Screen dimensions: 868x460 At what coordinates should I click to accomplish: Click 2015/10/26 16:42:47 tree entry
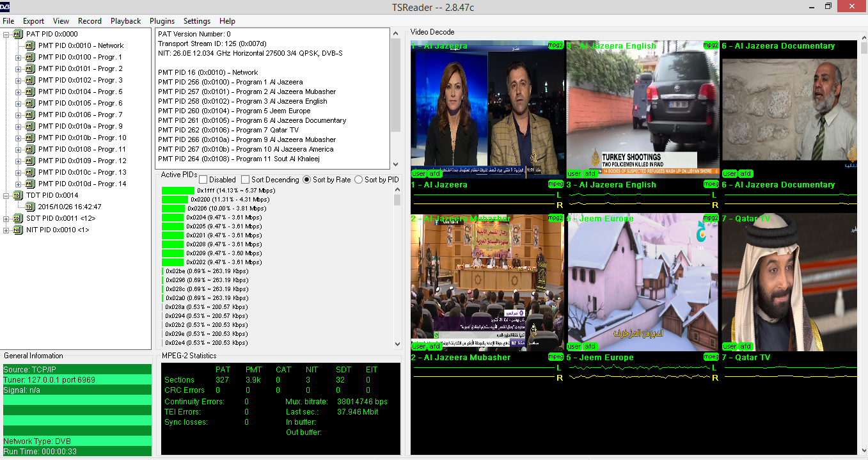[x=69, y=207]
